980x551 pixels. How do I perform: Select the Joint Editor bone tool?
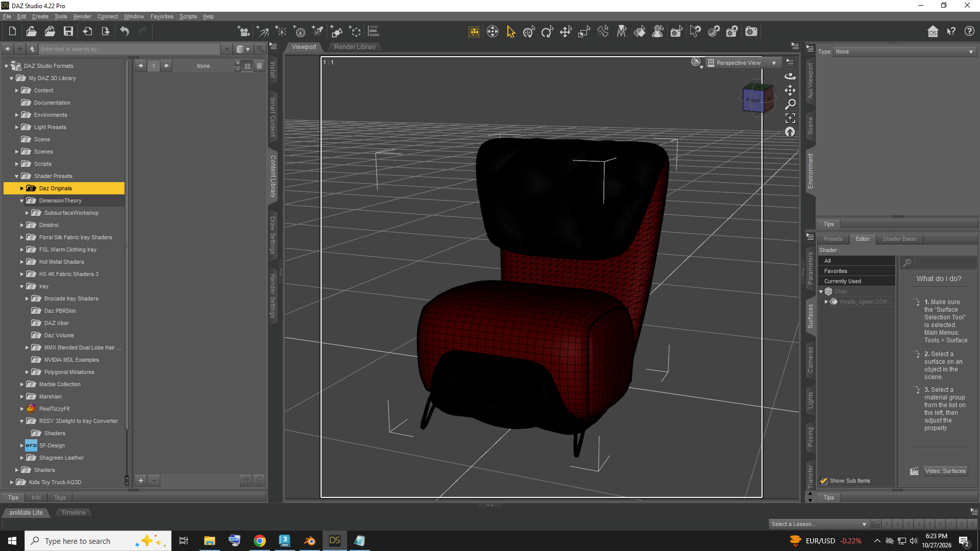603,32
